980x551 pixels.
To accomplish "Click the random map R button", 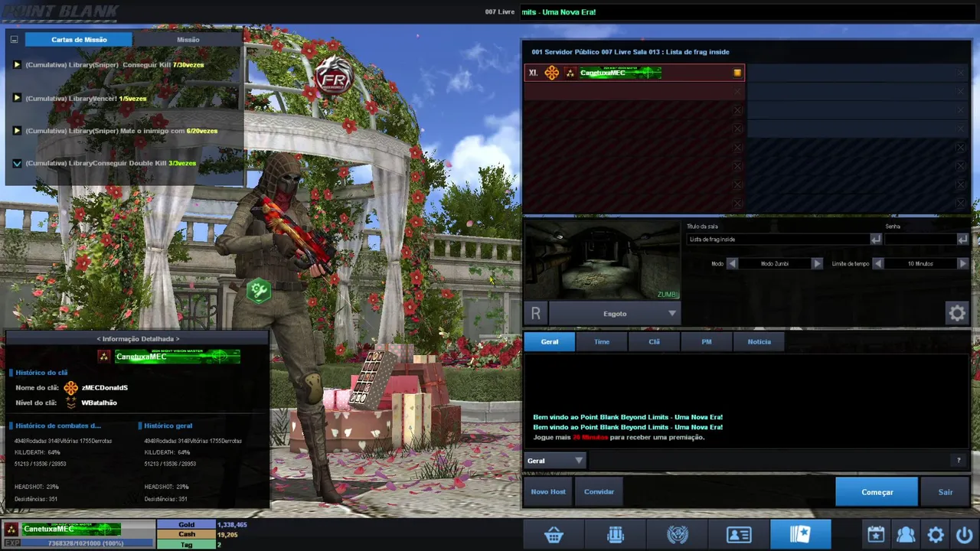I will tap(536, 313).
